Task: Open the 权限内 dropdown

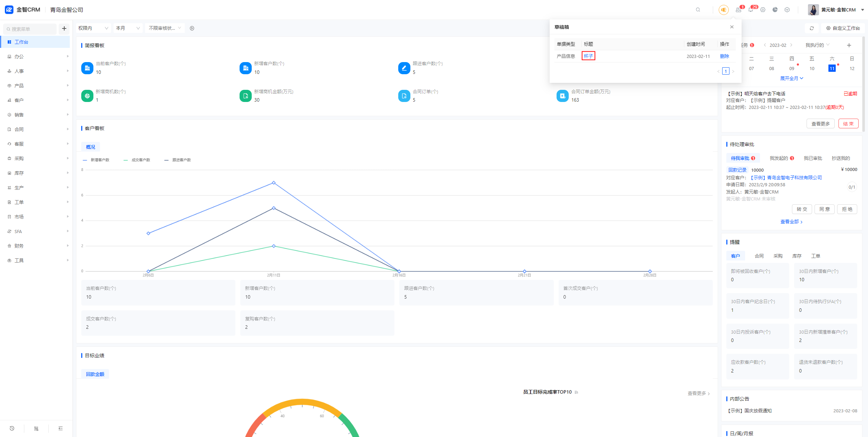Action: pyautogui.click(x=93, y=28)
